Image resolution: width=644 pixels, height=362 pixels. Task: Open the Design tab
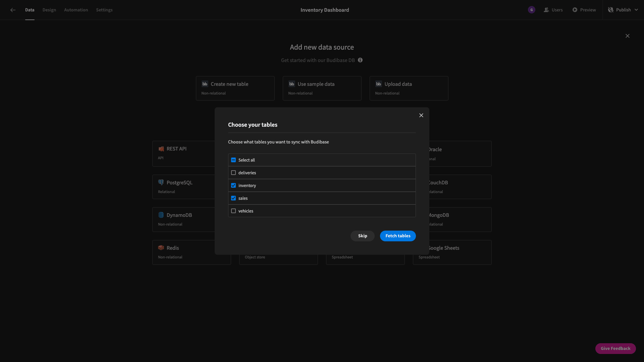click(49, 10)
